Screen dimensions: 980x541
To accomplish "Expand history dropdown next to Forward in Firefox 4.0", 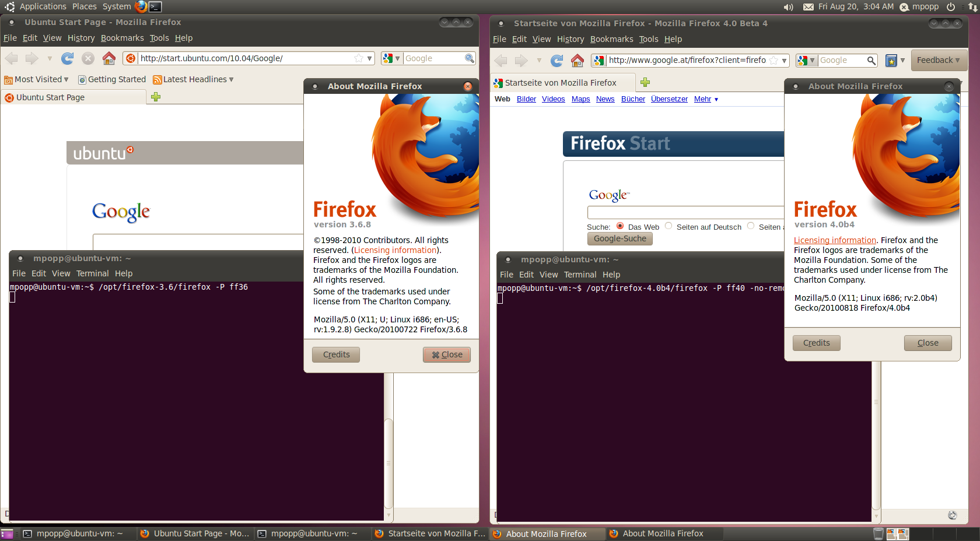I will (539, 60).
